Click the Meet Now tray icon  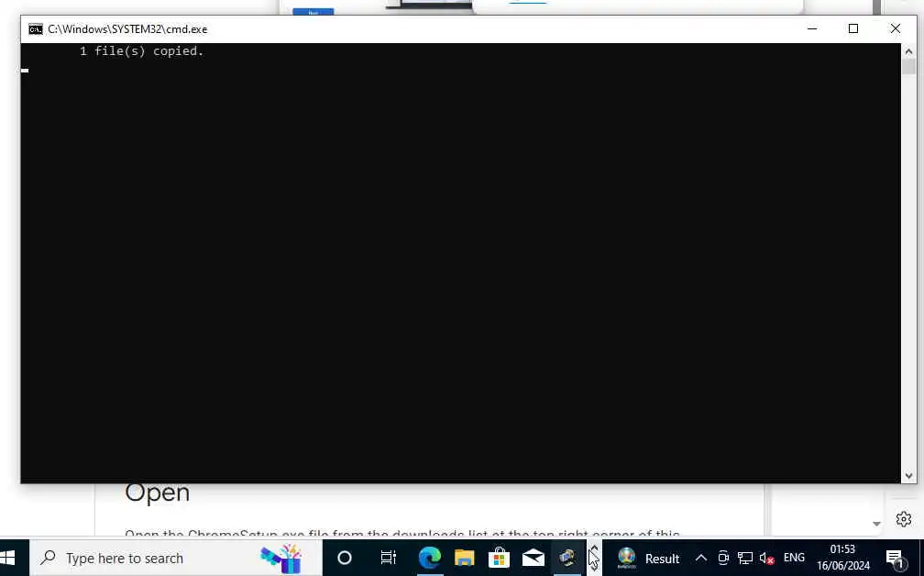click(723, 558)
